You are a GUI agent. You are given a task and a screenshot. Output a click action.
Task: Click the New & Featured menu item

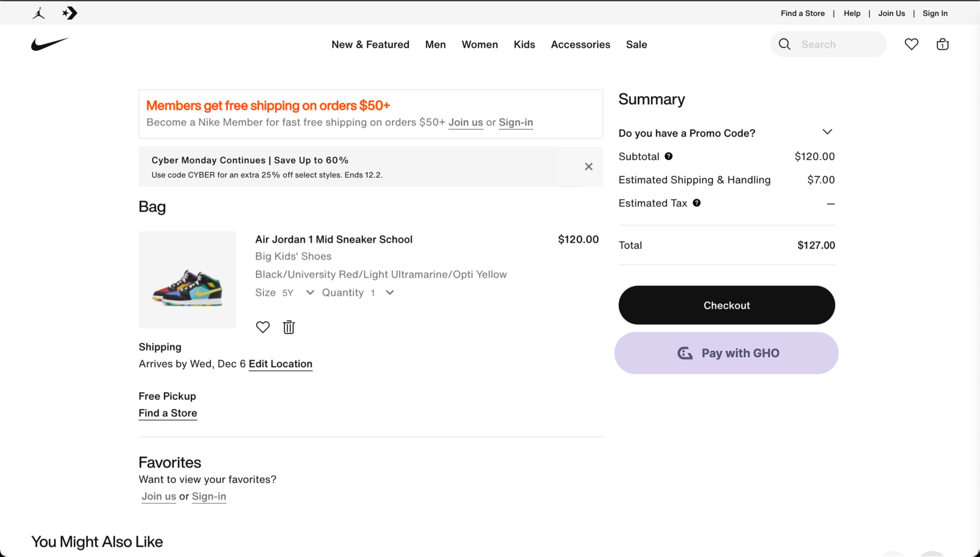pyautogui.click(x=370, y=44)
